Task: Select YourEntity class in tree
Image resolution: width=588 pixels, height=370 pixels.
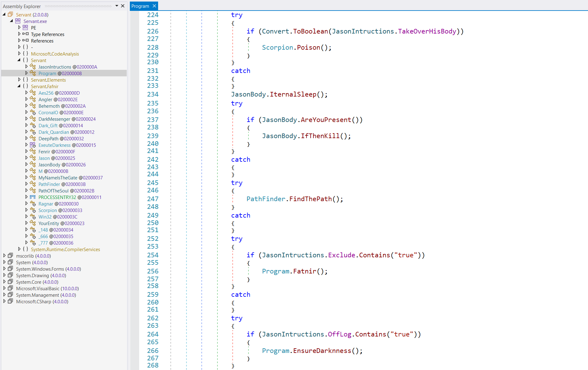Action: click(61, 223)
